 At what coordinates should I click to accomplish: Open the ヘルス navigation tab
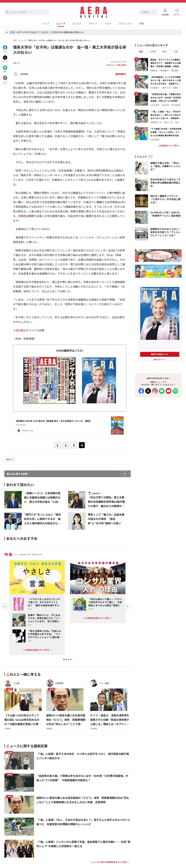click(108, 24)
